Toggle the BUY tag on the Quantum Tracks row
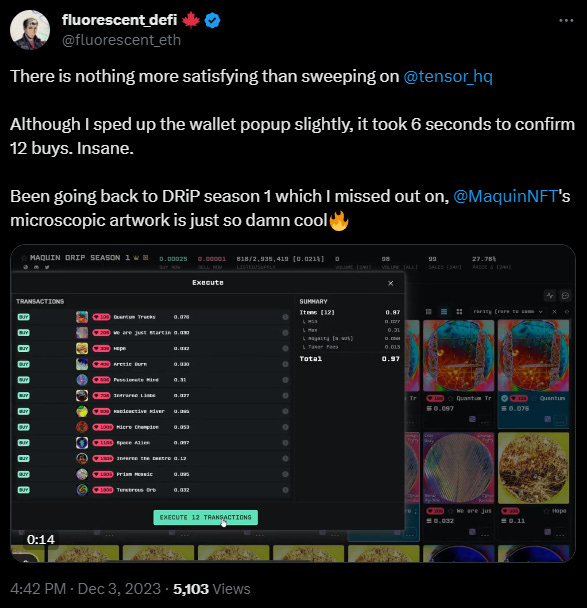 click(24, 317)
